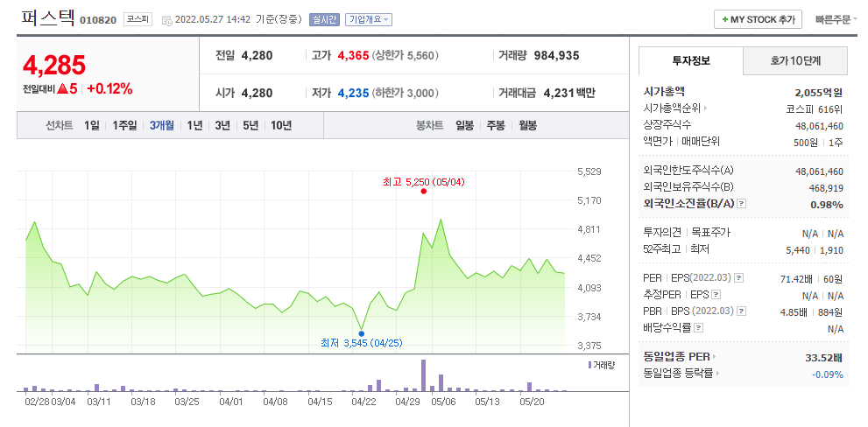Toggle the 실시간 real-time badge
The image size is (868, 427).
[324, 19]
